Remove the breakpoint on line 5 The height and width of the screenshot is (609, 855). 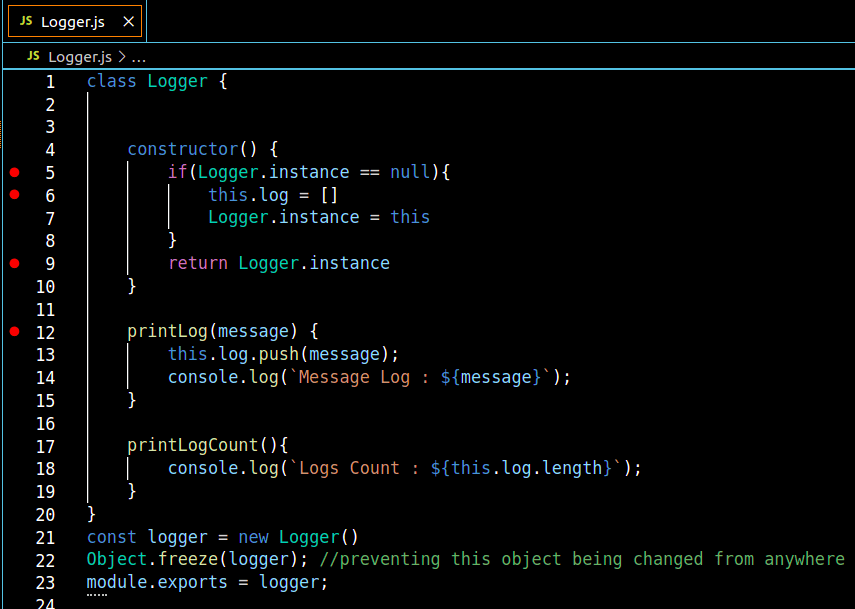(x=14, y=172)
